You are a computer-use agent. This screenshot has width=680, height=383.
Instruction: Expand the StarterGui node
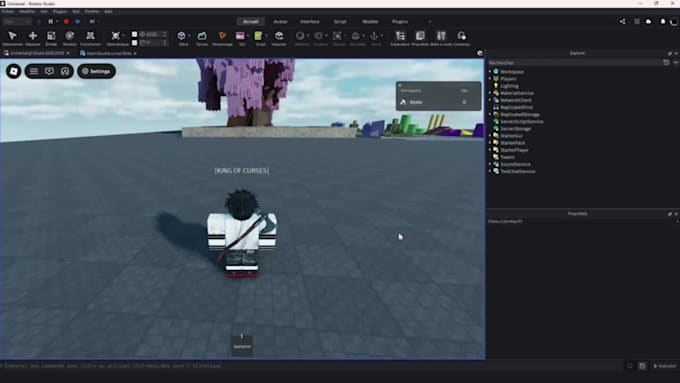point(490,136)
